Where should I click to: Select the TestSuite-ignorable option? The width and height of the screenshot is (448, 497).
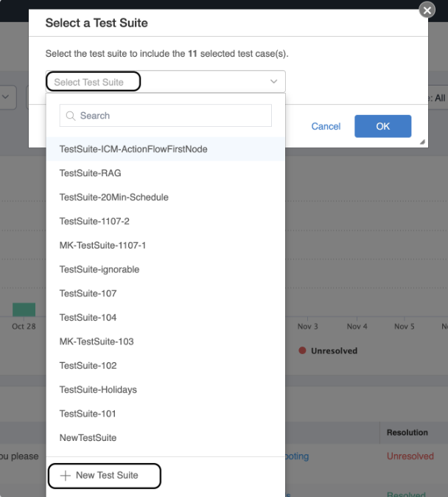click(x=99, y=269)
